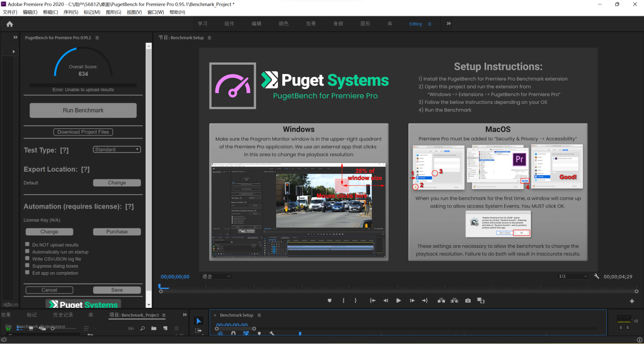Click the Lift button in monitor controls
Image resolution: width=644 pixels, height=344 pixels.
[x=441, y=301]
